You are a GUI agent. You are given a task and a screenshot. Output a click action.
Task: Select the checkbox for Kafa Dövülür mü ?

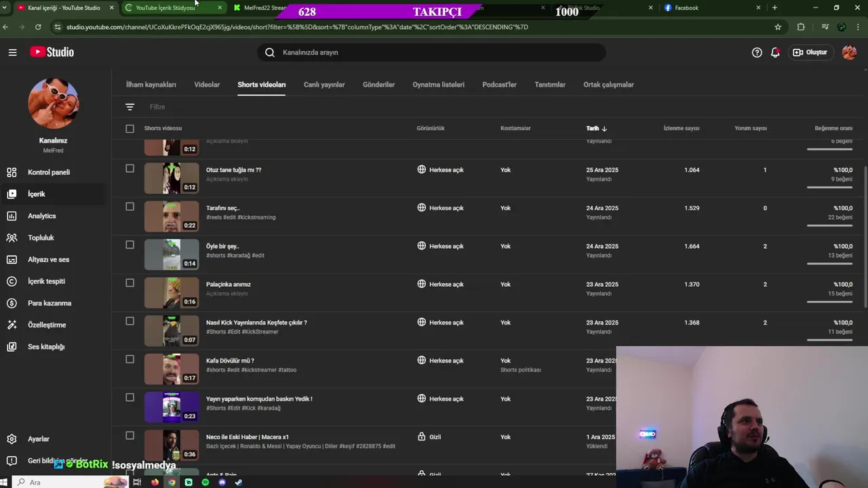point(130,359)
